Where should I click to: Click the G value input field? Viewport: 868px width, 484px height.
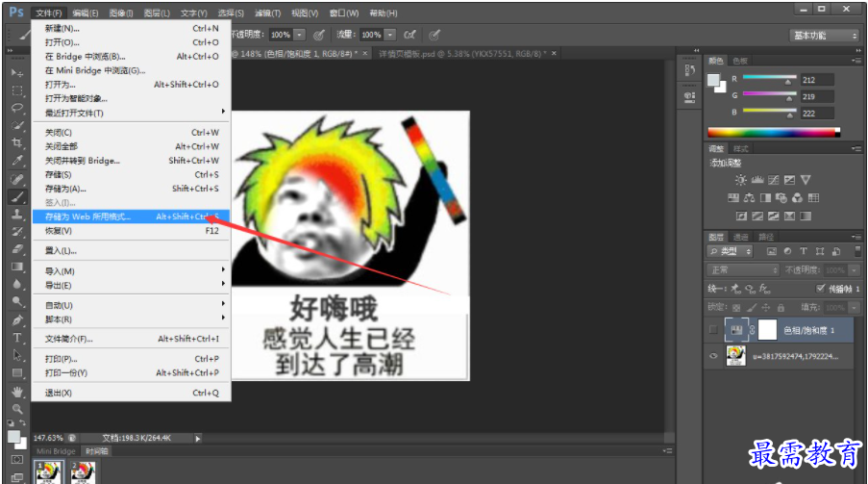tap(817, 96)
